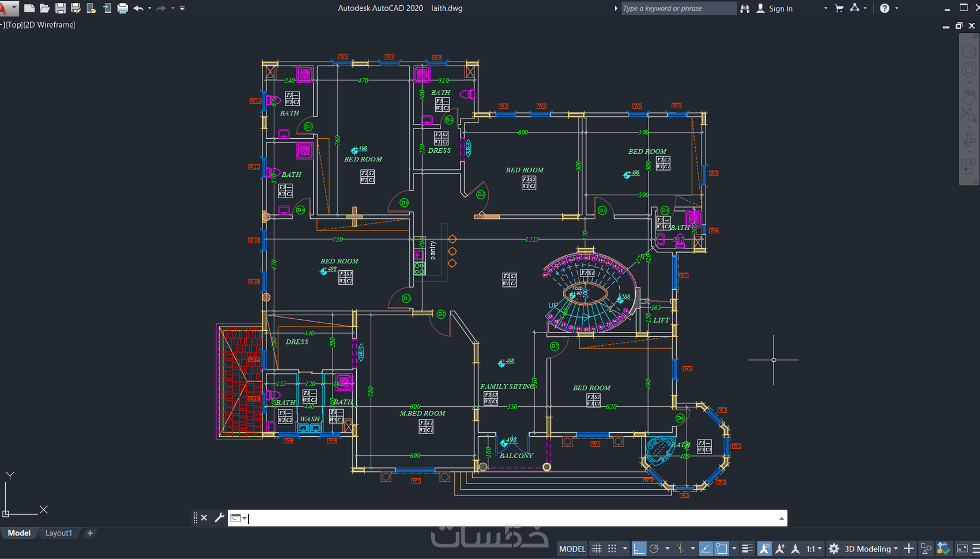Toggle Ortho mode in status bar

coord(639,549)
